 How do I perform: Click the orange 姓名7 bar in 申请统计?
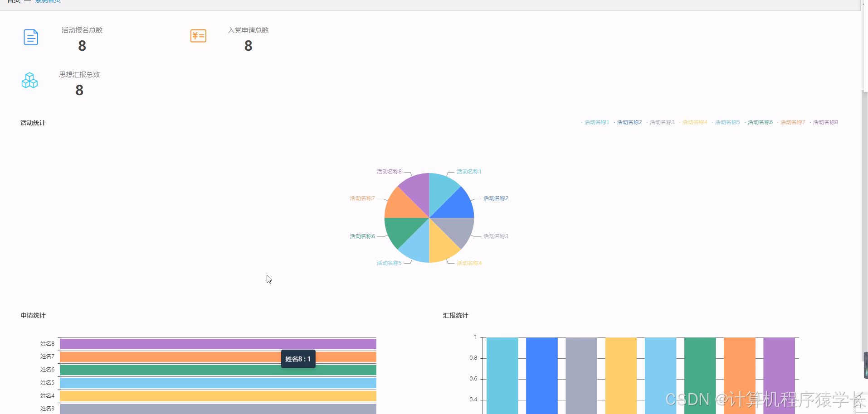(x=218, y=357)
